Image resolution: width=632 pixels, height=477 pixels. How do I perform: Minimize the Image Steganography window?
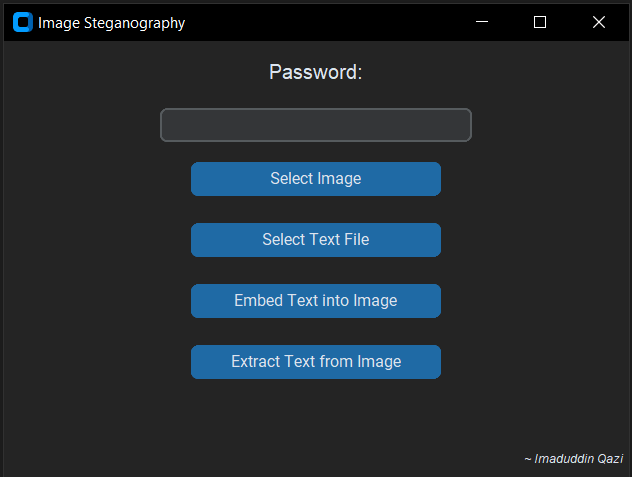coord(482,22)
